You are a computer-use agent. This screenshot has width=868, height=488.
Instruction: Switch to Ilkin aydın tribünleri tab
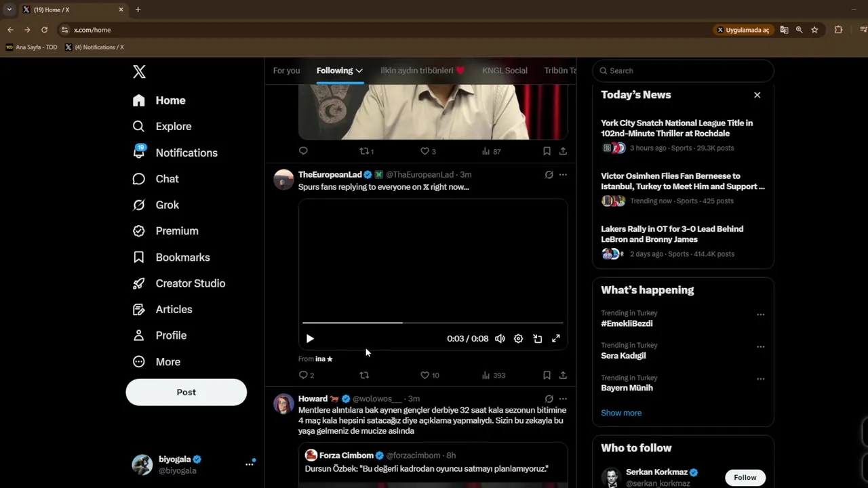point(422,70)
